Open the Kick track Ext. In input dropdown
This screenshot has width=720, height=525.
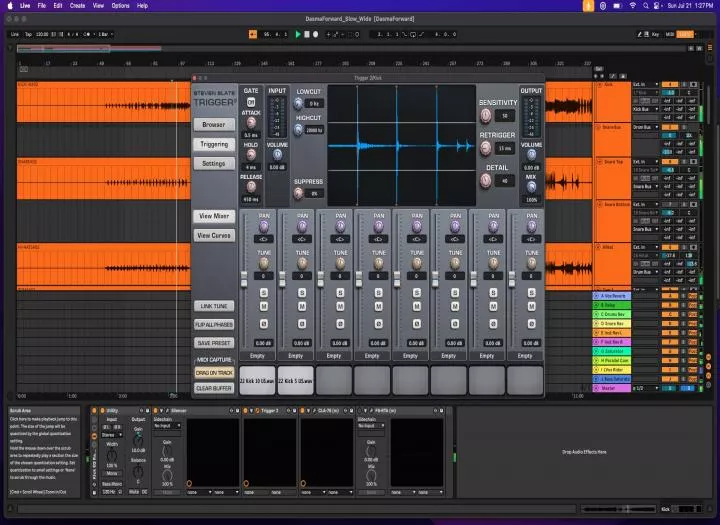[x=646, y=85]
